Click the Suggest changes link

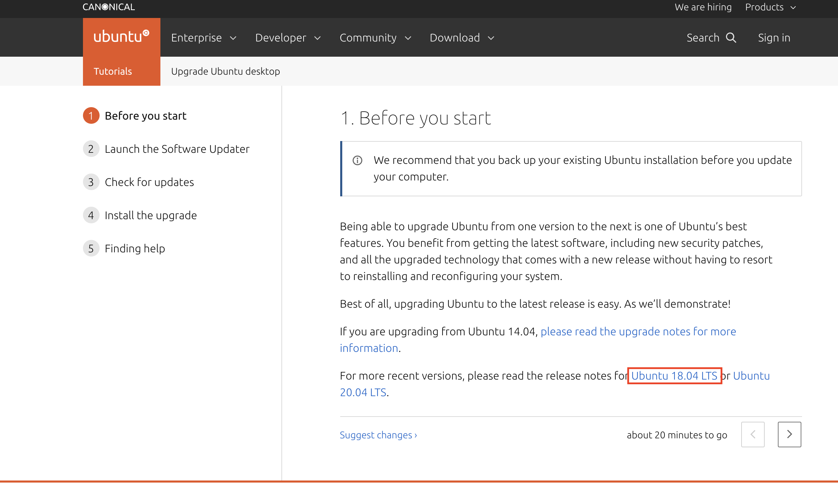point(378,435)
